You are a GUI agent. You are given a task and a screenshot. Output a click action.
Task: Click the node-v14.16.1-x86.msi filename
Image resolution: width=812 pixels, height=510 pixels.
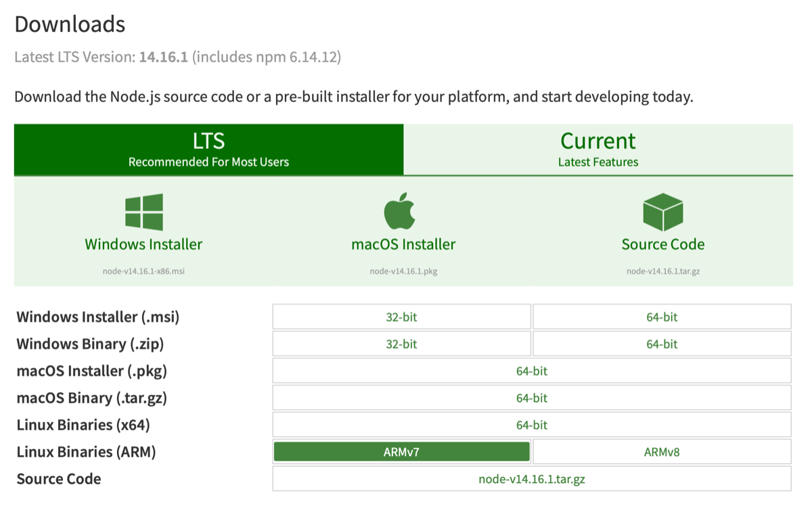(x=143, y=271)
